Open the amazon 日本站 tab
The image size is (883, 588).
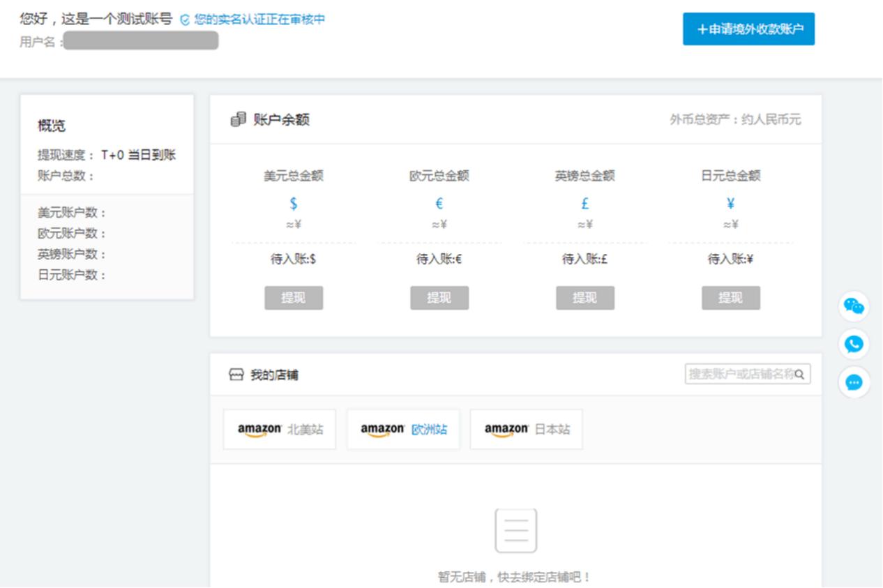(x=525, y=429)
